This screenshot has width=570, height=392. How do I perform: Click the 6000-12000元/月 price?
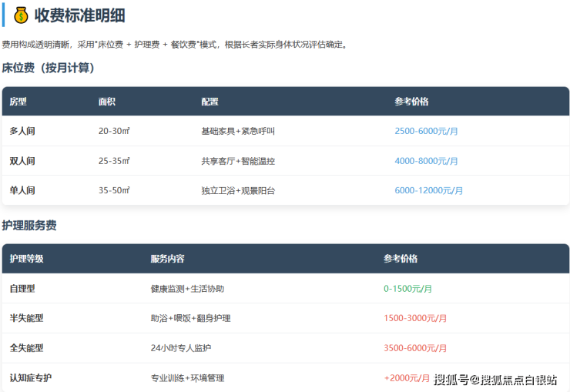pyautogui.click(x=428, y=190)
